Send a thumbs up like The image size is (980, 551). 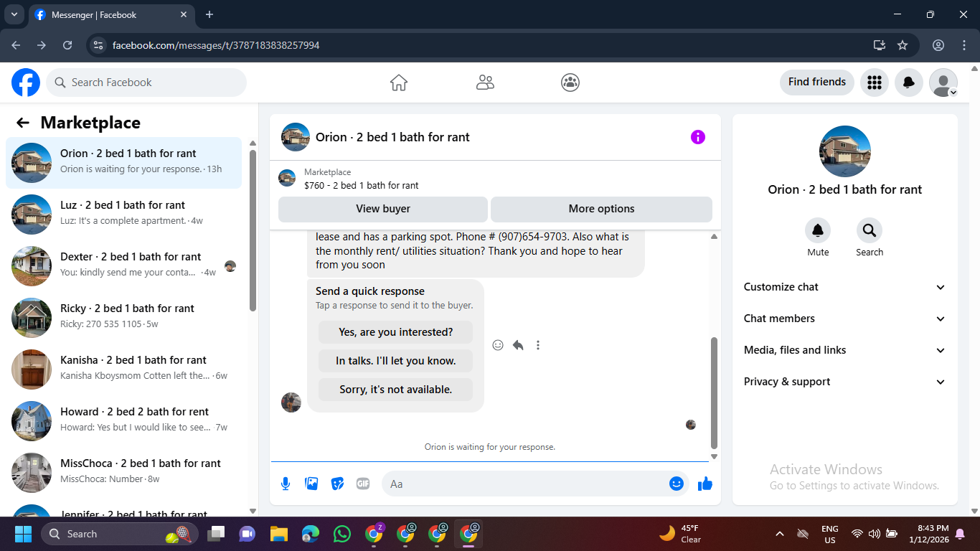pyautogui.click(x=705, y=484)
